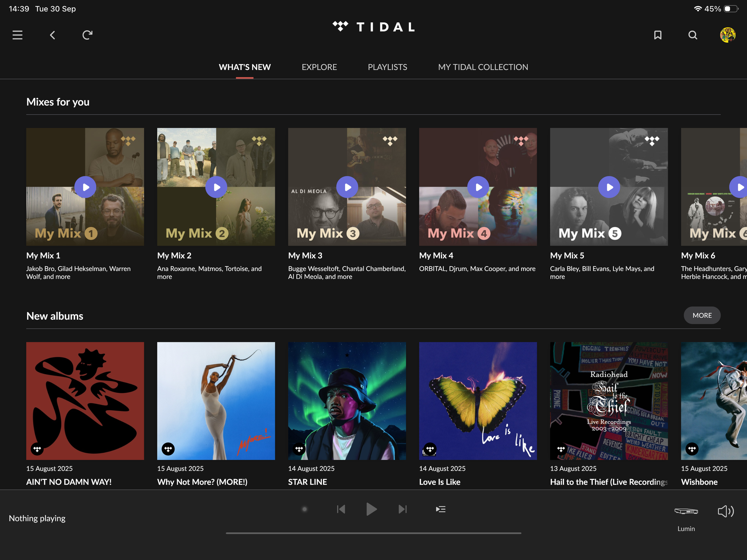Screen dimensions: 747x560
Task: Switch to the Explore tab
Action: click(319, 67)
